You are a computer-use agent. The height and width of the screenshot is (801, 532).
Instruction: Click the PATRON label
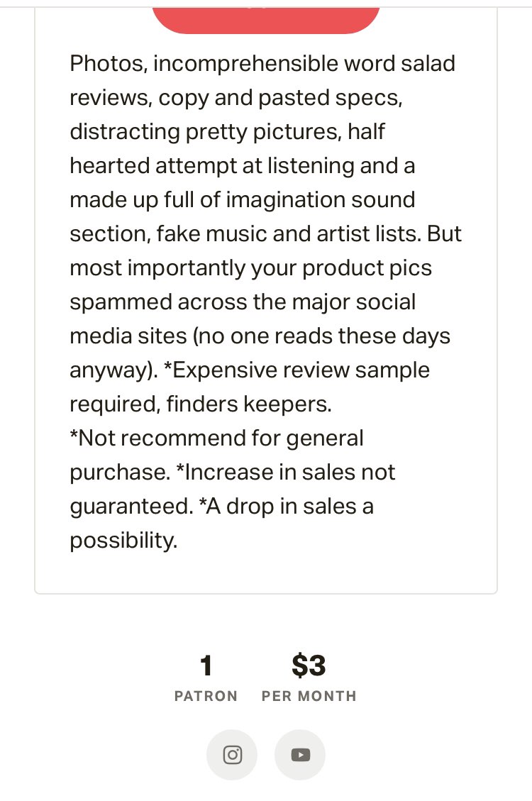pyautogui.click(x=206, y=696)
